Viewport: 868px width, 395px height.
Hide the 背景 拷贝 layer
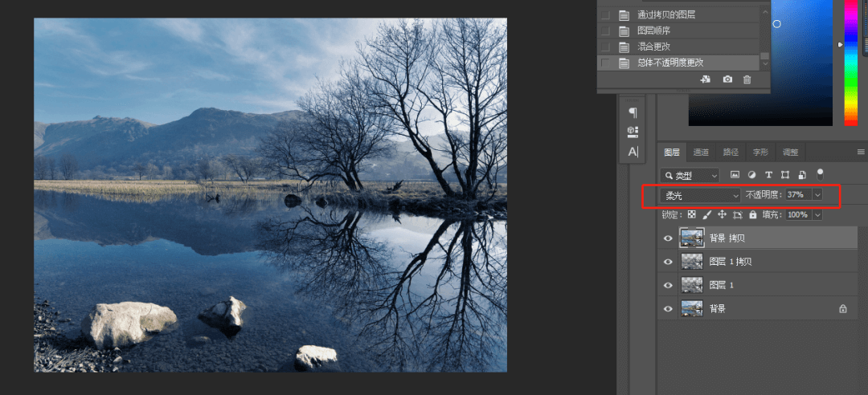tap(668, 238)
